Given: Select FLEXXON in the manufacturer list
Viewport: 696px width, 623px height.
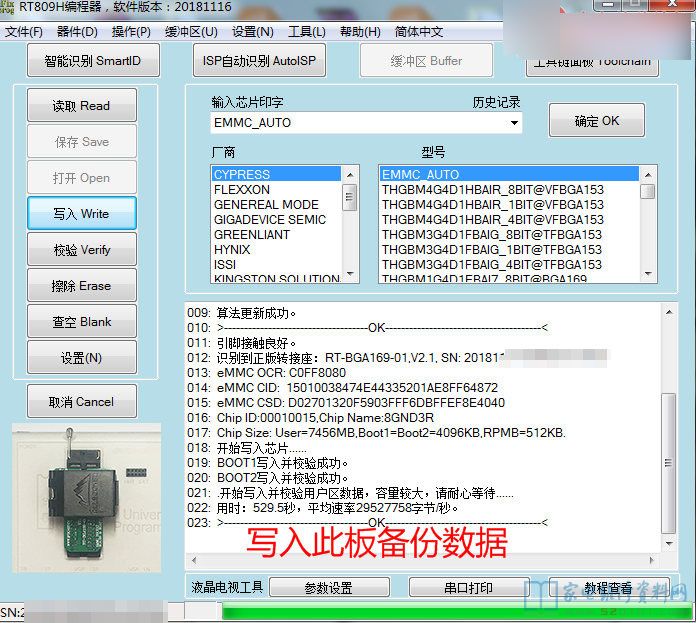Looking at the screenshot, I should click(x=241, y=189).
